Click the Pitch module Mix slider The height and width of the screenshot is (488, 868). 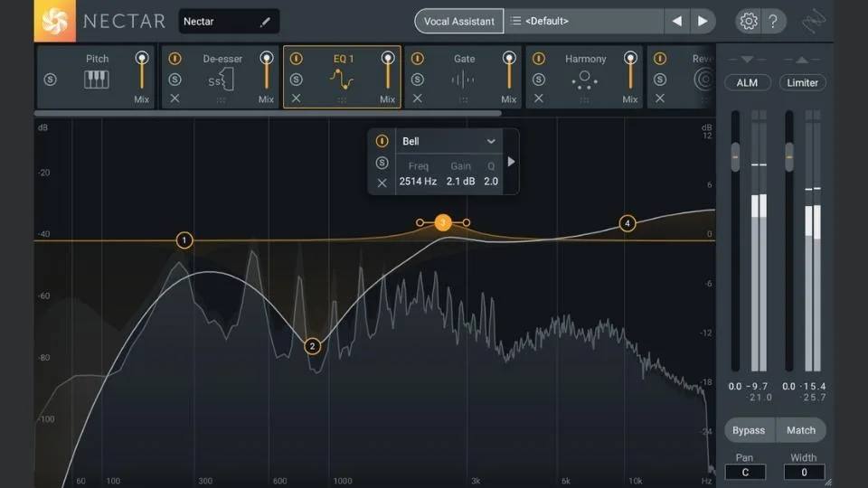coord(142,72)
